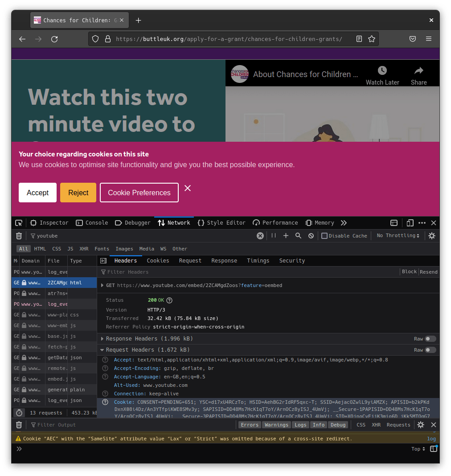Toggle Warnings filter in console
The height and width of the screenshot is (476, 451).
276,425
